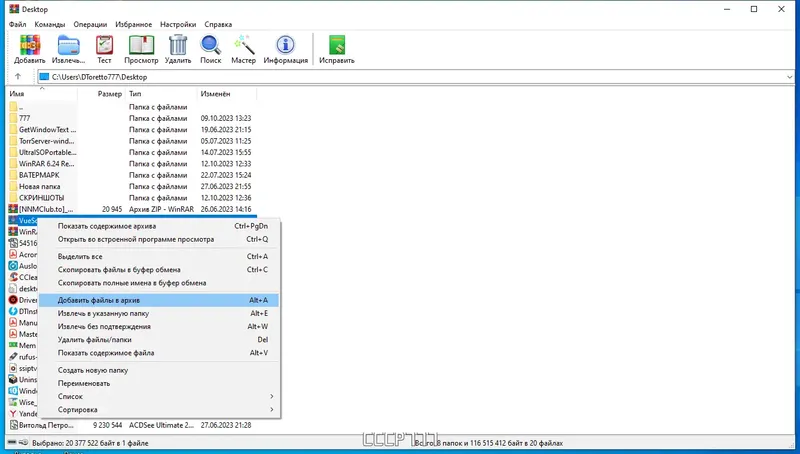The height and width of the screenshot is (454, 800).
Task: Expand the Сортировка submenu
Action: tap(159, 410)
